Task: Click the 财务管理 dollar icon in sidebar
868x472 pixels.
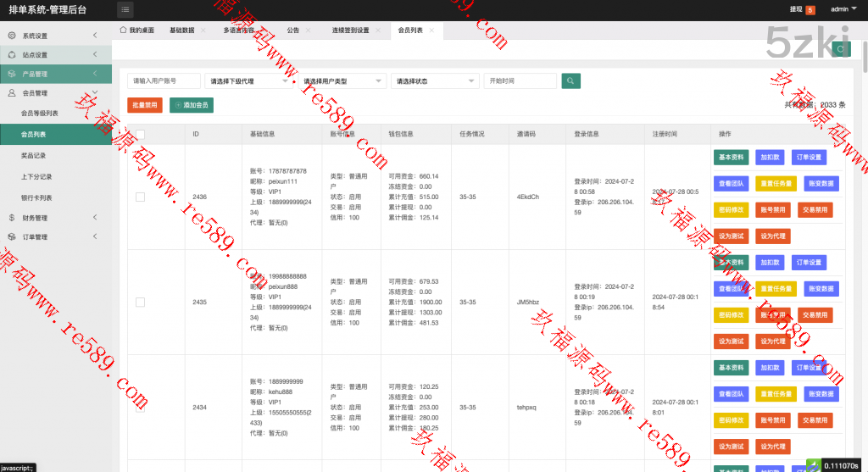Action: [x=12, y=218]
